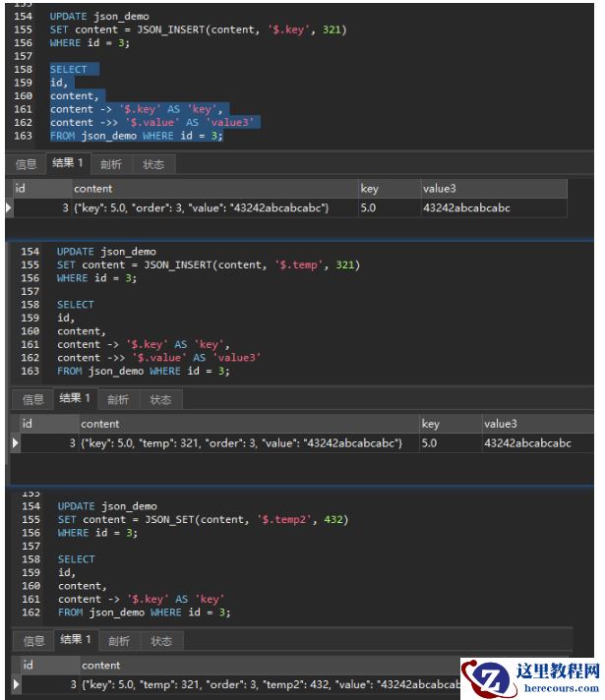Click the value3 column header above the {"key": 5.0, "order": 3 row
Image resolution: width=605 pixels, height=700 pixels.
click(494, 189)
